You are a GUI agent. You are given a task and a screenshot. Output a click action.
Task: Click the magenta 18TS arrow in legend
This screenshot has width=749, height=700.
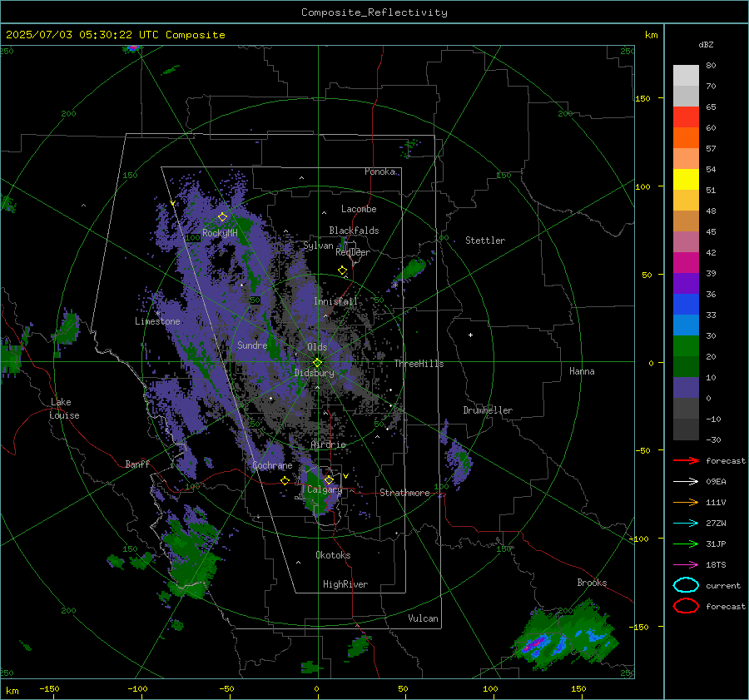click(687, 565)
